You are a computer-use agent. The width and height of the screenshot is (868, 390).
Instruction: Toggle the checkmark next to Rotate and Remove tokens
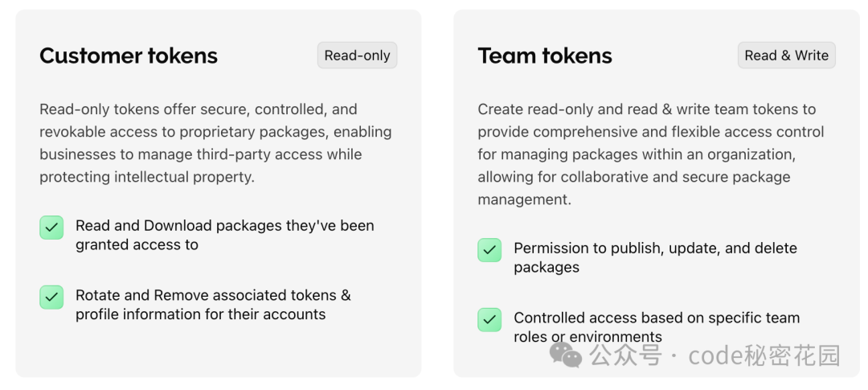(x=51, y=297)
